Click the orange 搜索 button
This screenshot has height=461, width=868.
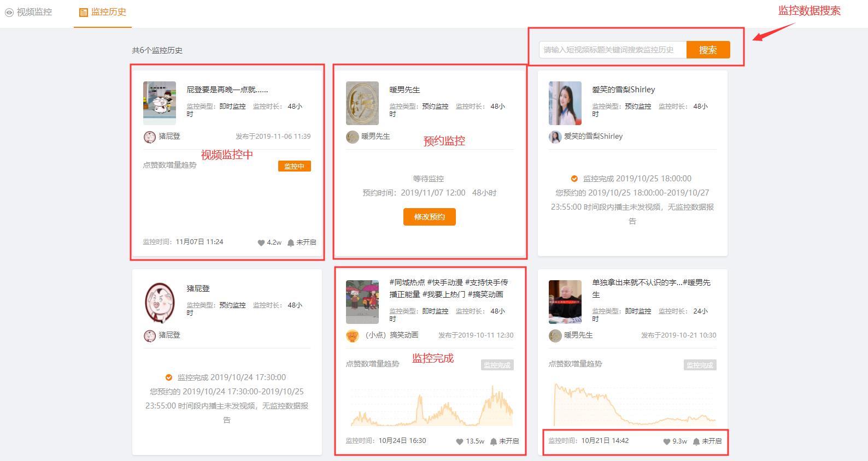coord(708,50)
